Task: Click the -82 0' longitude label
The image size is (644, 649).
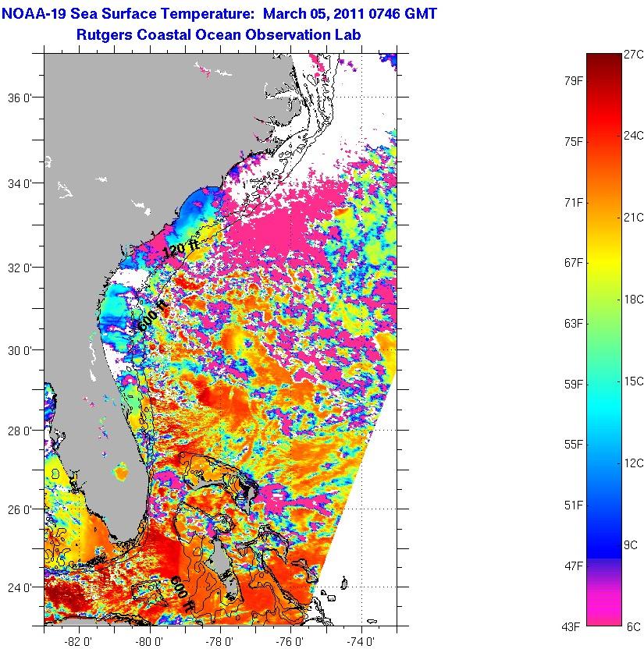Action: pos(78,641)
